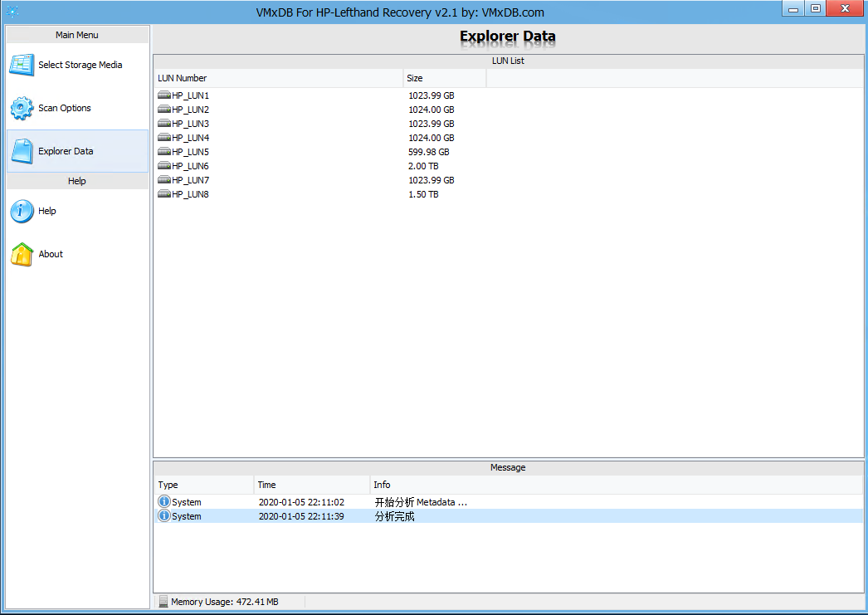Click info icon of 22:11:02 System message
868x615 pixels.
(163, 501)
